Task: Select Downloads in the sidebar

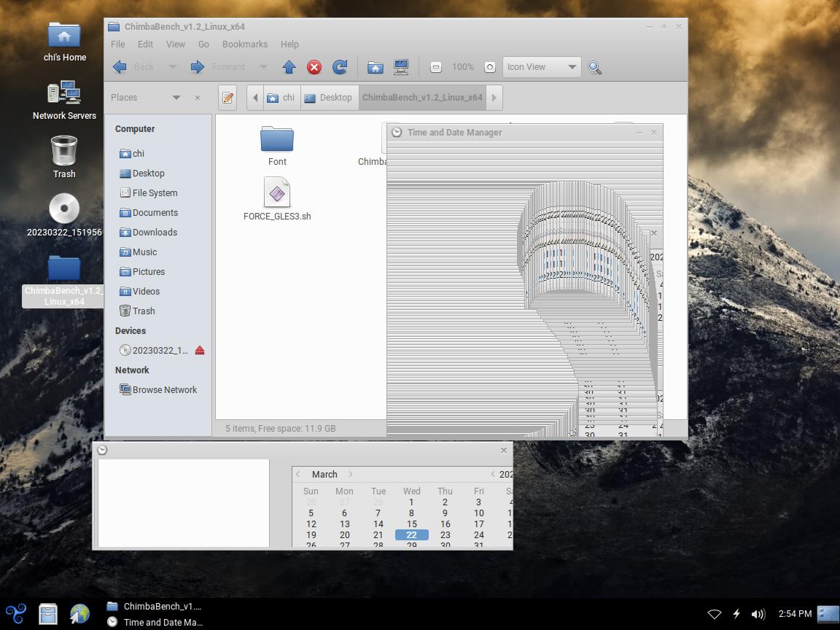Action: click(155, 233)
